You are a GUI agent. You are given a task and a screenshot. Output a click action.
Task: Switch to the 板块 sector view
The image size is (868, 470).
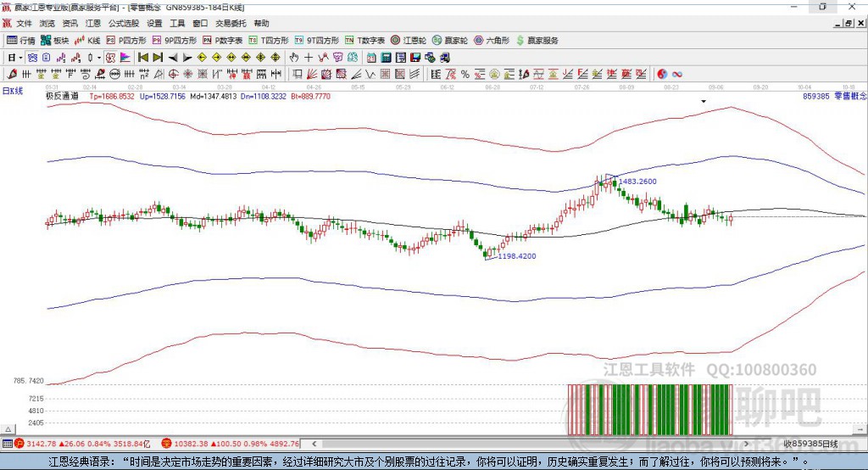[x=55, y=40]
